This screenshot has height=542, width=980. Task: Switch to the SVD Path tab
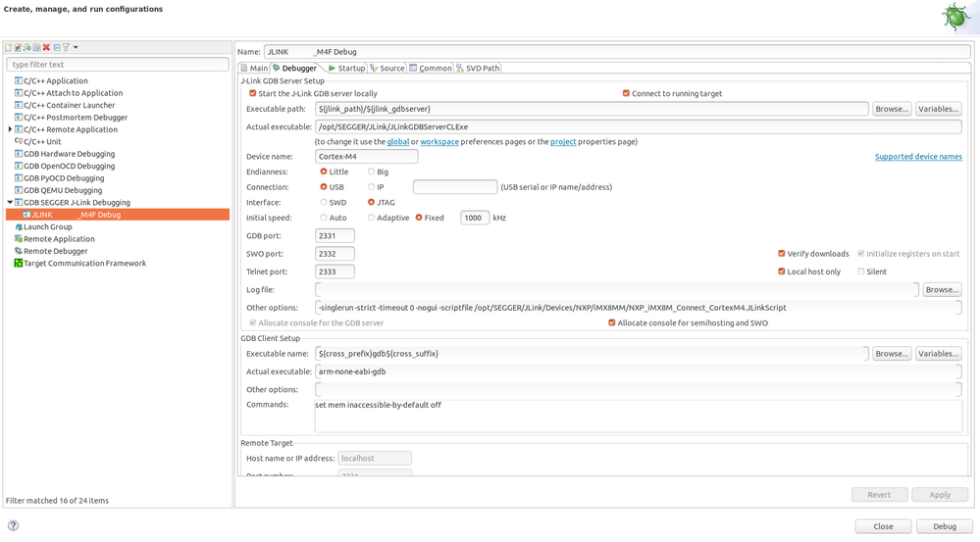tap(478, 68)
